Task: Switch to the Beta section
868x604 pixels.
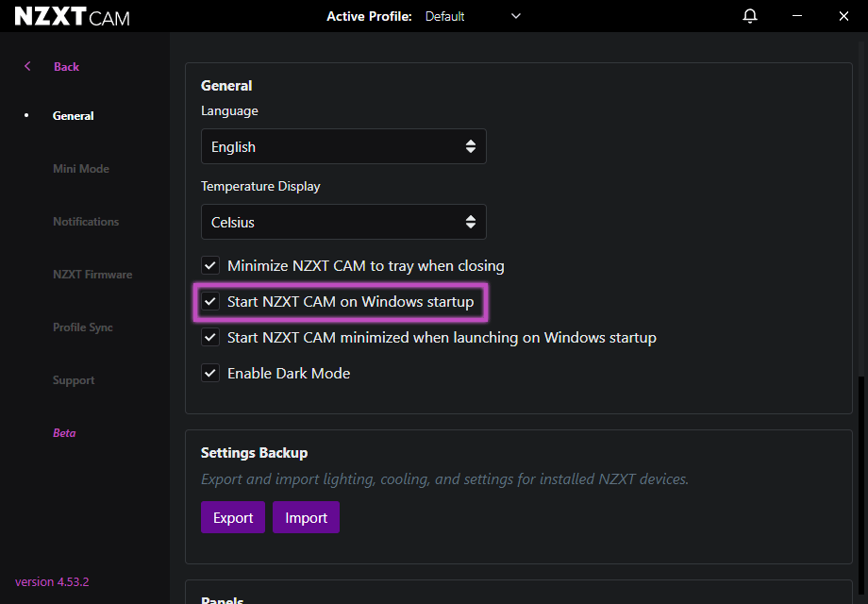Action: [64, 432]
